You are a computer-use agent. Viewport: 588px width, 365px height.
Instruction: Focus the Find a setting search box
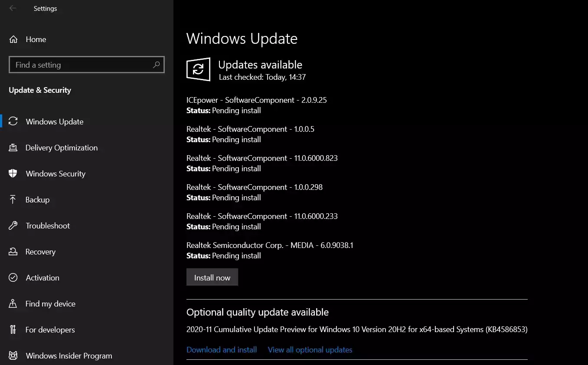click(87, 65)
